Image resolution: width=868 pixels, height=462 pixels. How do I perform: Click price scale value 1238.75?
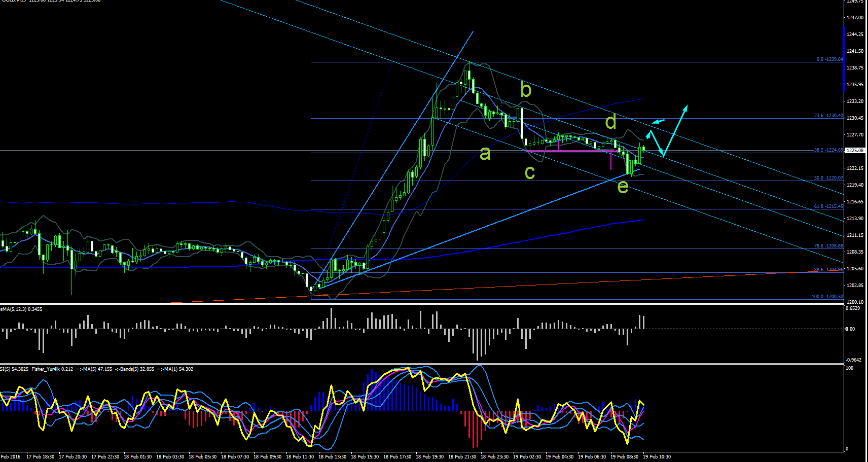(855, 68)
